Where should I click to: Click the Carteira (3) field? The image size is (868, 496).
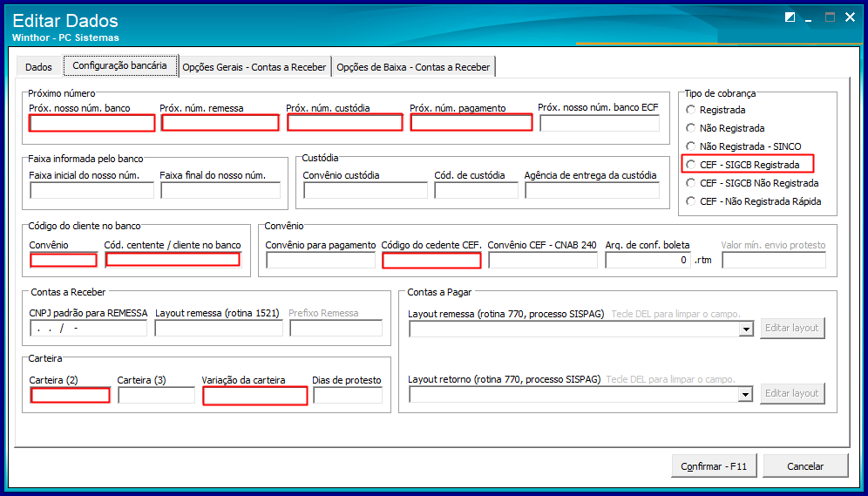tap(157, 395)
